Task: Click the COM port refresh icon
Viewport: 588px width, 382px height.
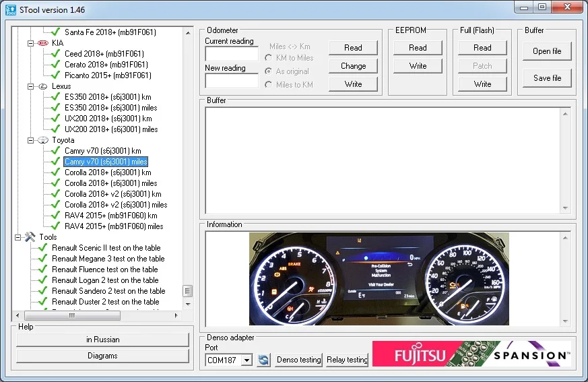Action: [x=263, y=360]
